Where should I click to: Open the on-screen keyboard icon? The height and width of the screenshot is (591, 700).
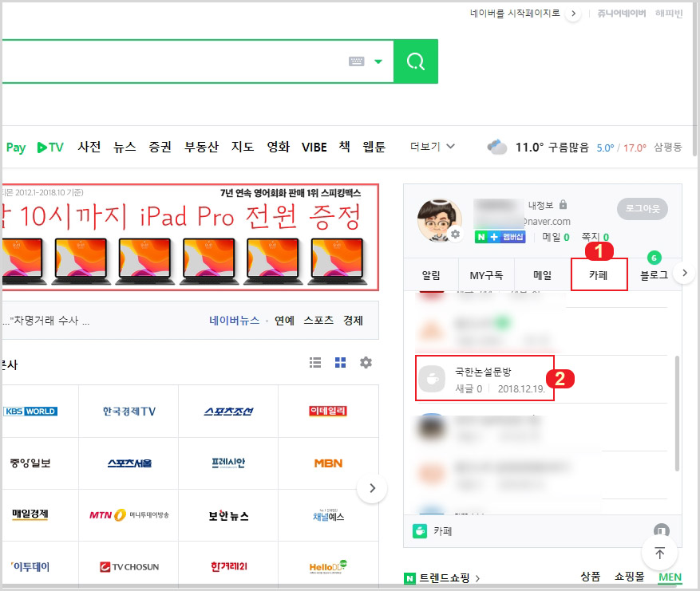click(356, 61)
